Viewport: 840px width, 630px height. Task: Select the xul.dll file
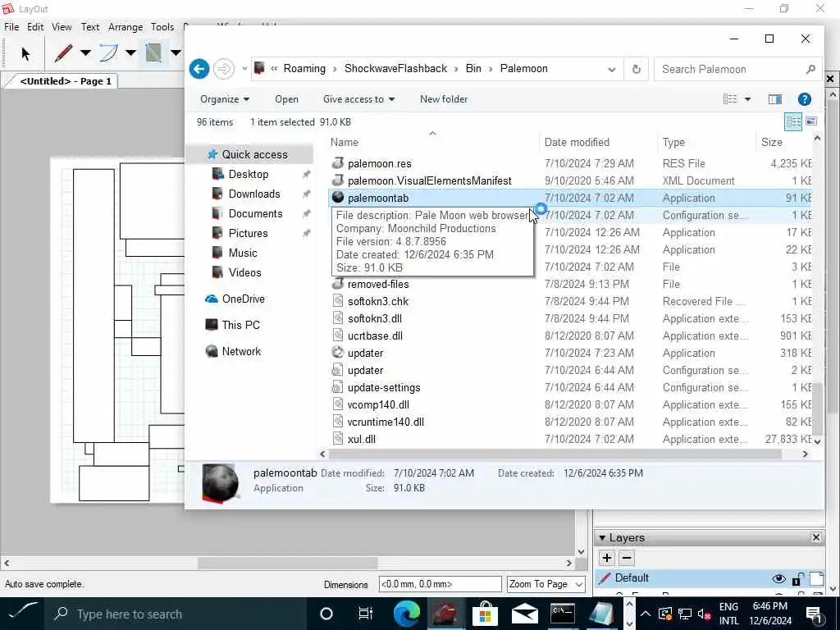[x=361, y=439]
